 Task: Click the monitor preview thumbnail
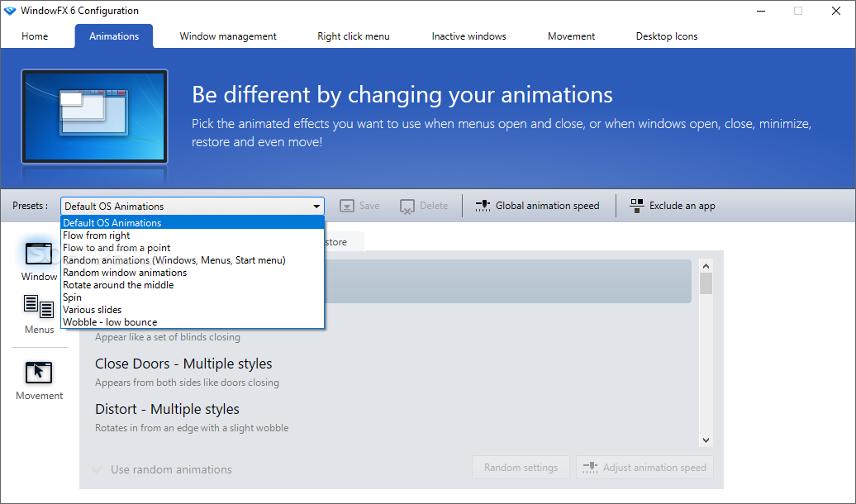point(94,116)
